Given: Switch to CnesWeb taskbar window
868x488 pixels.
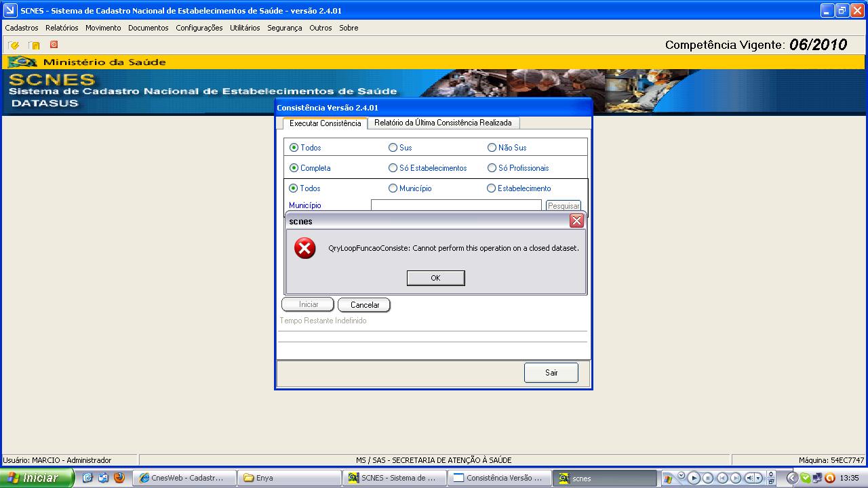Looking at the screenshot, I should point(185,478).
